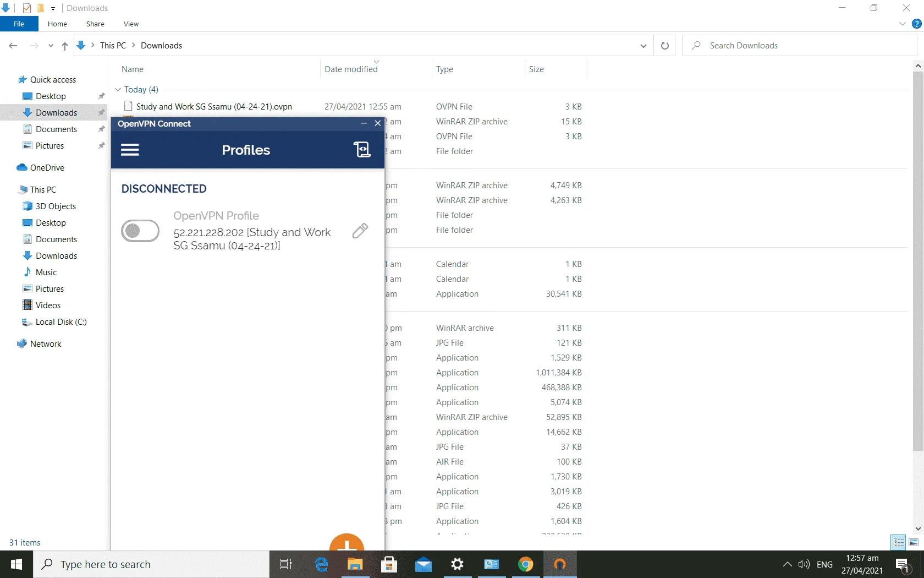Image resolution: width=924 pixels, height=578 pixels.
Task: Click Downloads in the address breadcrumb
Action: point(161,46)
